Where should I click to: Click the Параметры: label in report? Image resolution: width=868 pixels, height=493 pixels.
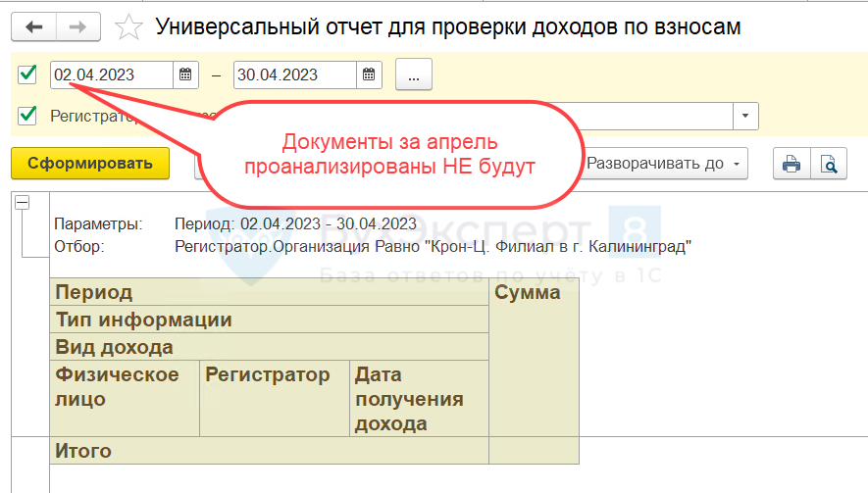point(98,224)
